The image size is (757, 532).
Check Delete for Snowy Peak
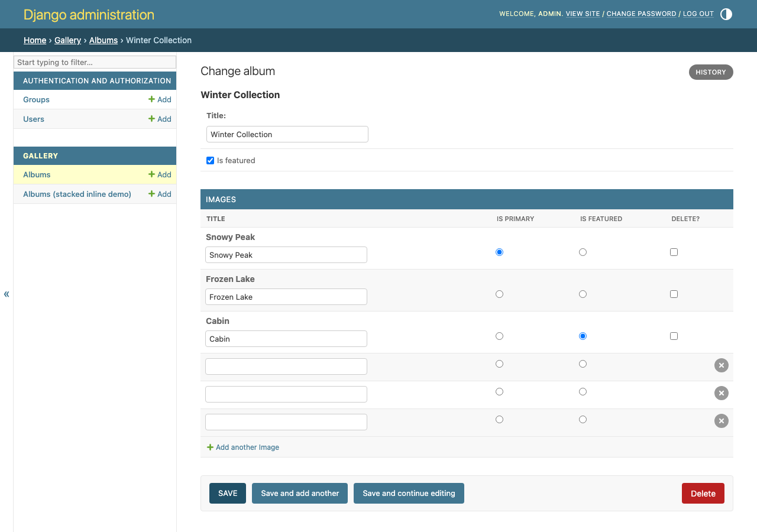tap(674, 252)
